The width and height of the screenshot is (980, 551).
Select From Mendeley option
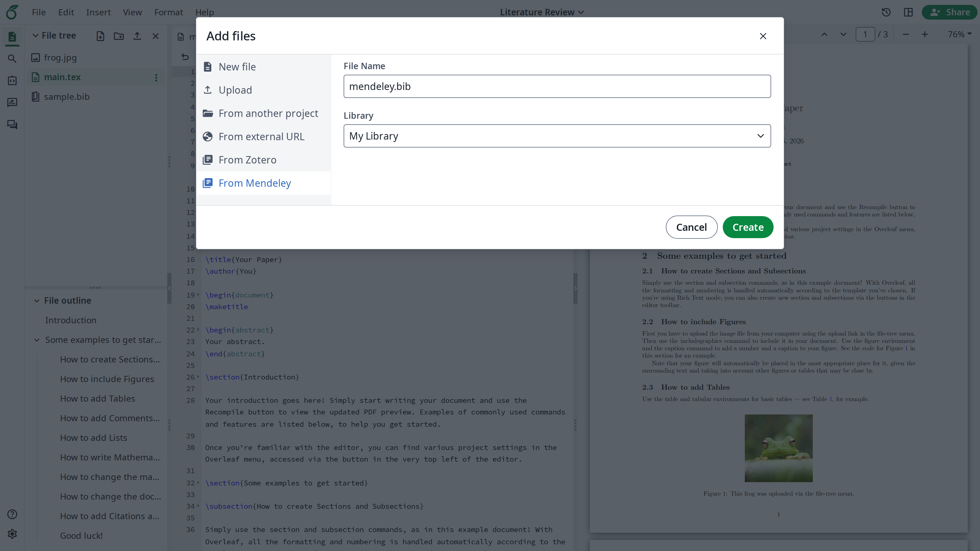pyautogui.click(x=263, y=183)
